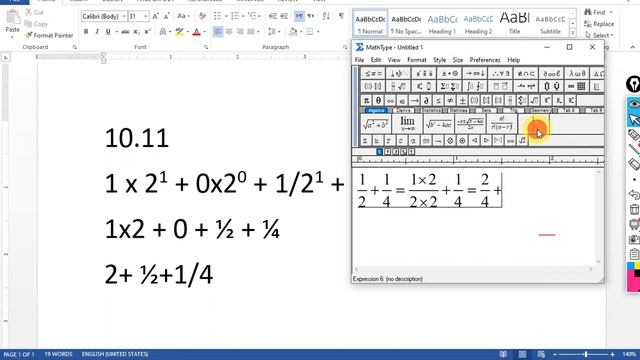Open MathType Help menu
Screen dimensions: 640x360
point(513,60)
